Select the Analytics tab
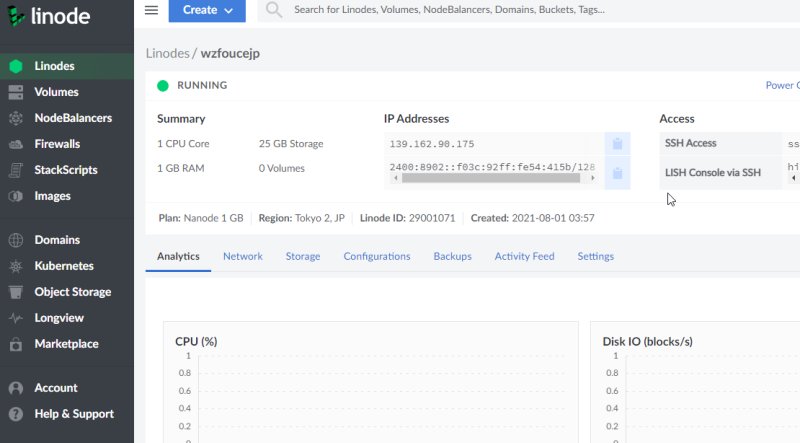Viewport: 800px width, 443px height. [178, 256]
